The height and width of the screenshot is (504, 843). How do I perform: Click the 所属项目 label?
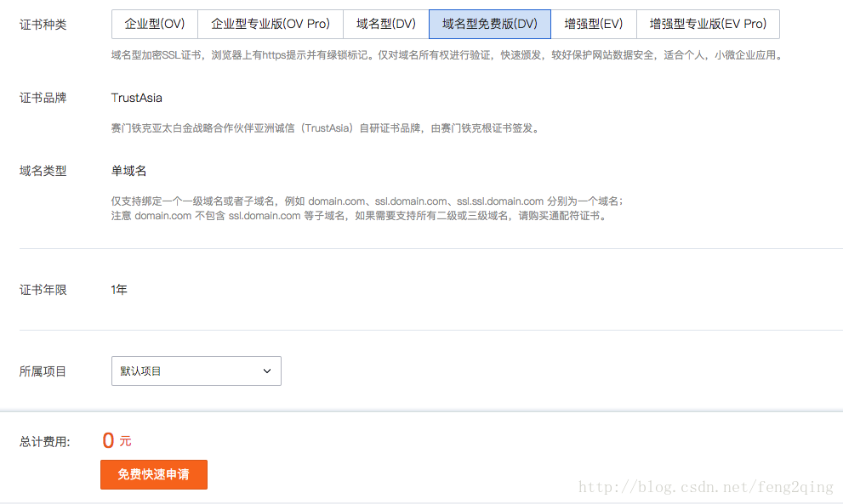[43, 371]
